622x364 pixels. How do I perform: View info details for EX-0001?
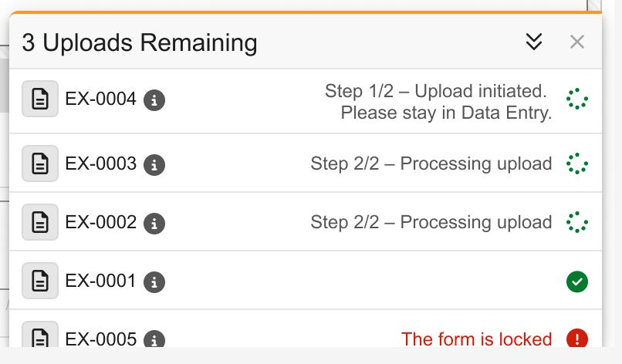155,281
